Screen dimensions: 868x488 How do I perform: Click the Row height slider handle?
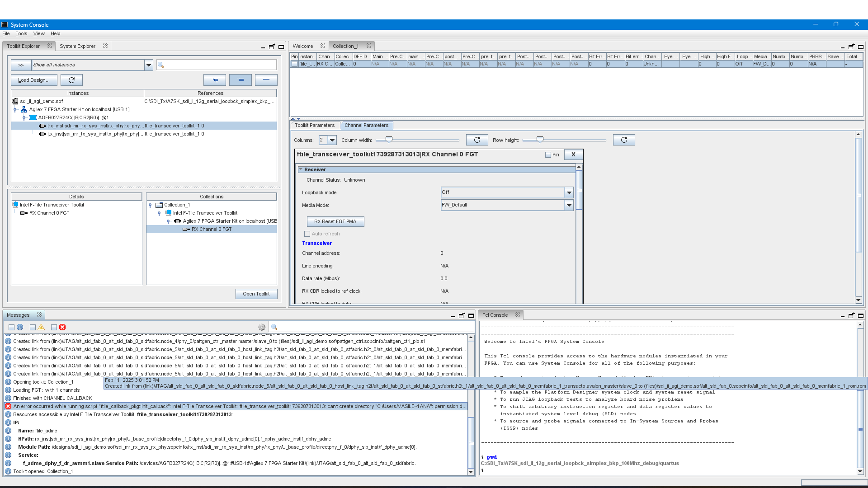click(x=540, y=140)
